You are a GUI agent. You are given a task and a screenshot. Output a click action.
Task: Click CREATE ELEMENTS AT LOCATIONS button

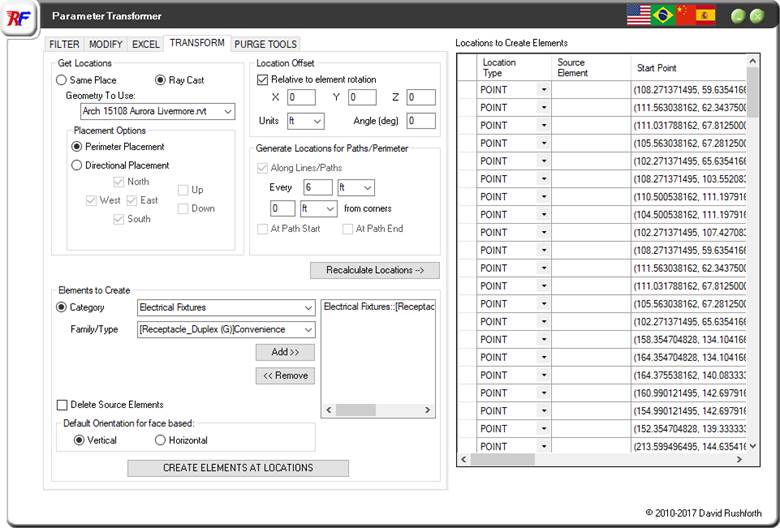[238, 468]
